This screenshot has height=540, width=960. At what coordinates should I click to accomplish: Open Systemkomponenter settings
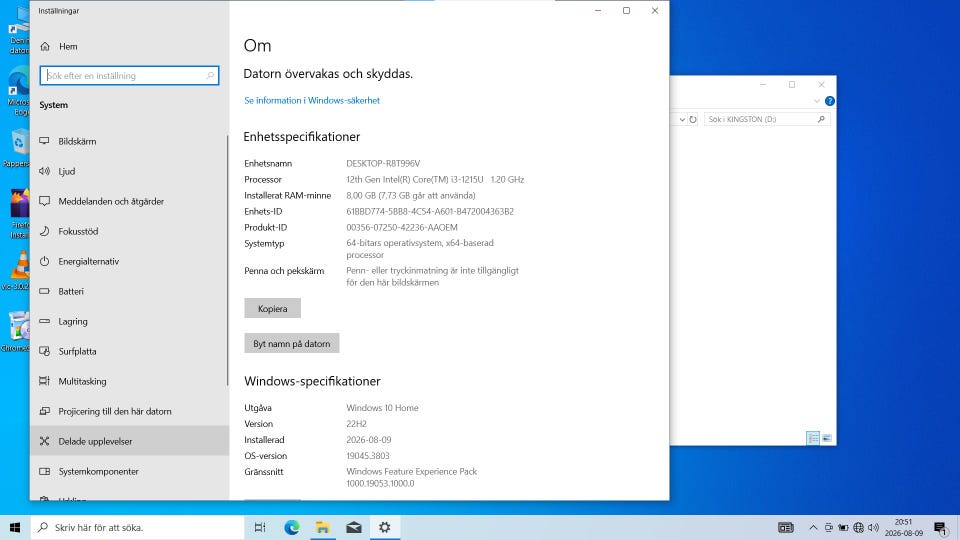point(129,471)
